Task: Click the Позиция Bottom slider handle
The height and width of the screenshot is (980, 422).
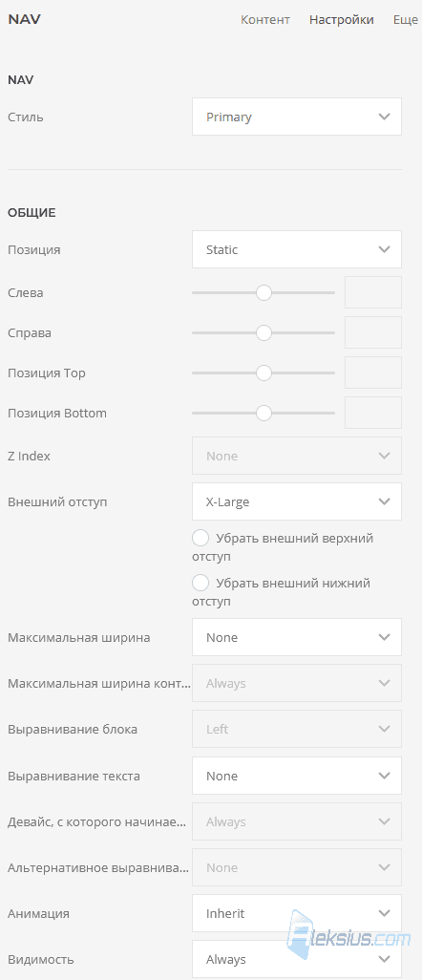Action: coord(264,414)
